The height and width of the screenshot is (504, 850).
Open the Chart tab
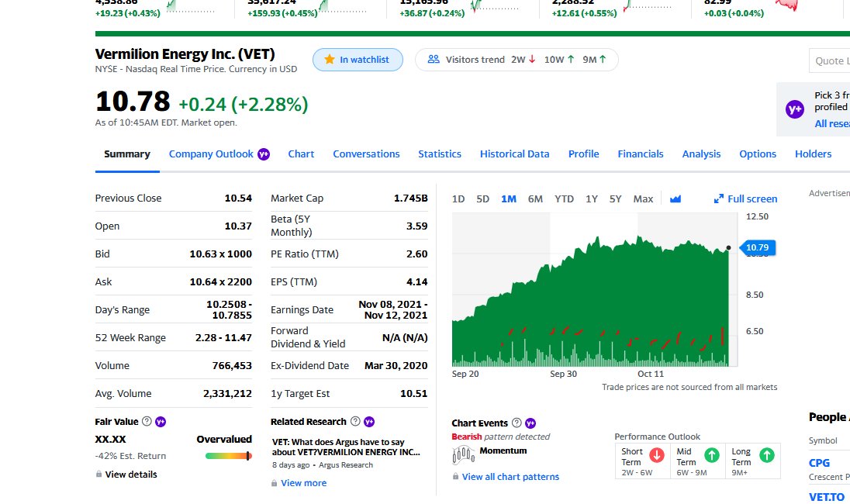click(x=301, y=154)
